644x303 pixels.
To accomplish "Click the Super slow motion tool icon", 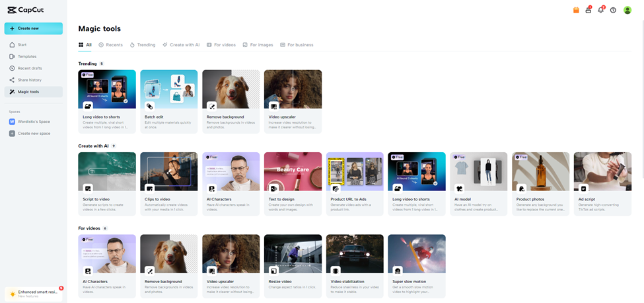I will (x=398, y=271).
